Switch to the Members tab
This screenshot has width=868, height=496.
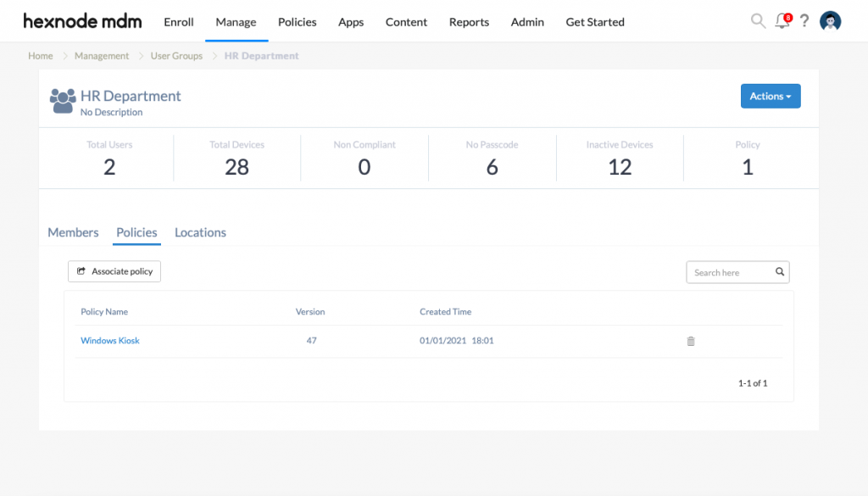[x=73, y=232]
